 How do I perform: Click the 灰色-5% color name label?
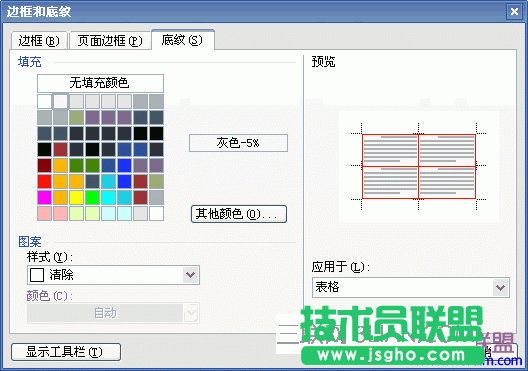click(x=238, y=143)
